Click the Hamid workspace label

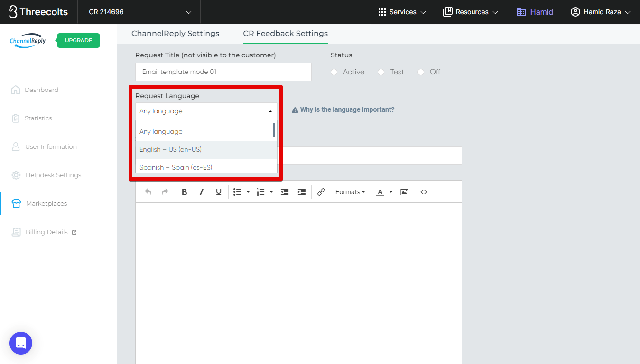(542, 12)
